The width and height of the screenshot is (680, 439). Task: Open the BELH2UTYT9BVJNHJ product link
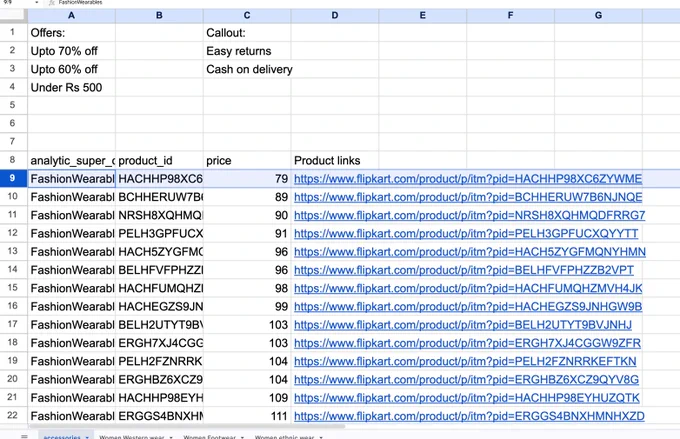(463, 324)
